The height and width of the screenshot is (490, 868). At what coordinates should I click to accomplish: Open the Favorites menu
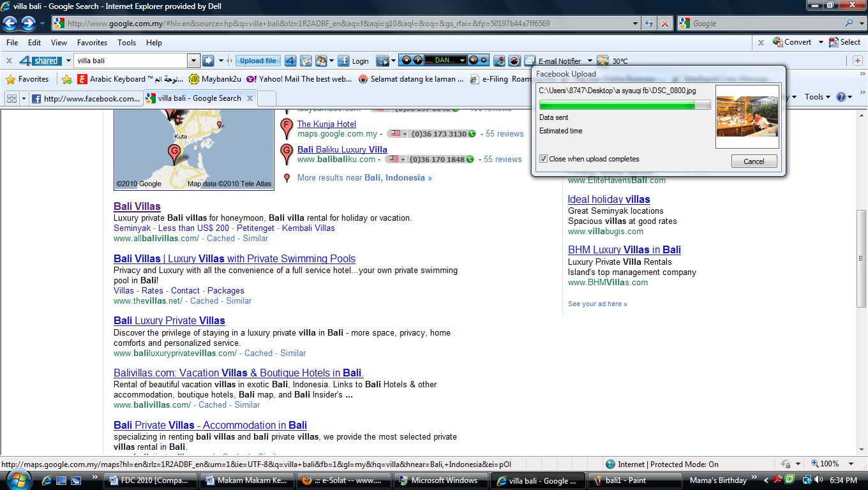point(92,43)
